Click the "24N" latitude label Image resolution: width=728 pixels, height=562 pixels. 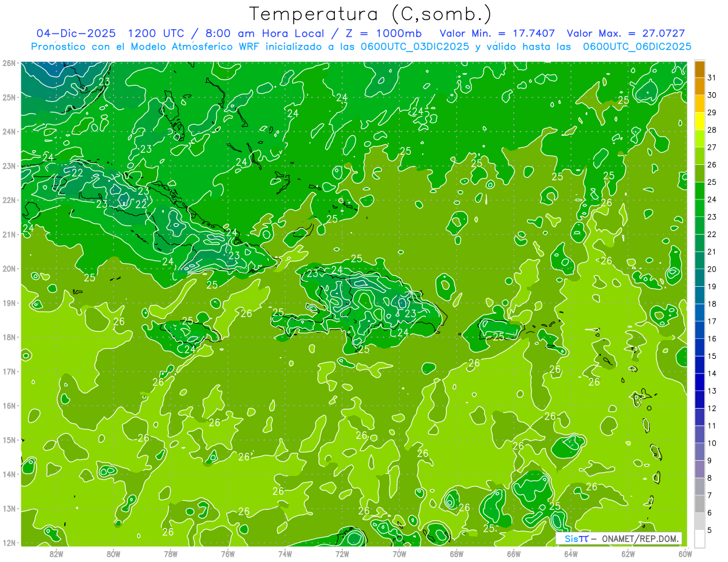[x=9, y=131]
